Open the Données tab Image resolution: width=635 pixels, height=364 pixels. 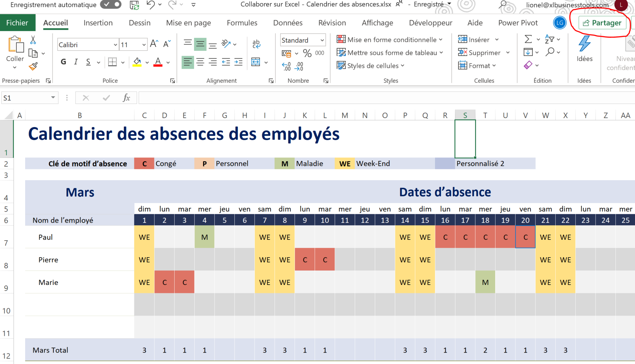click(x=288, y=23)
